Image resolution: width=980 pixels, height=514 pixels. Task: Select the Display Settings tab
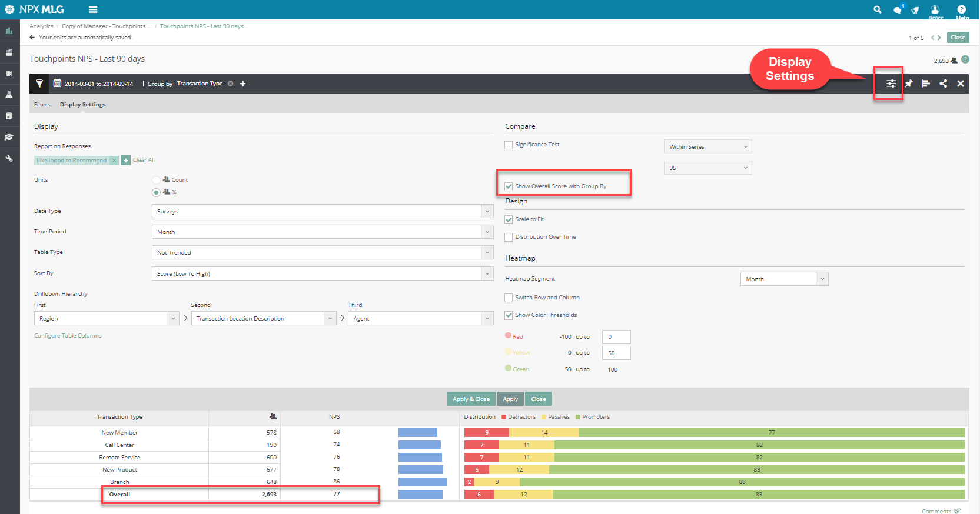coord(82,105)
